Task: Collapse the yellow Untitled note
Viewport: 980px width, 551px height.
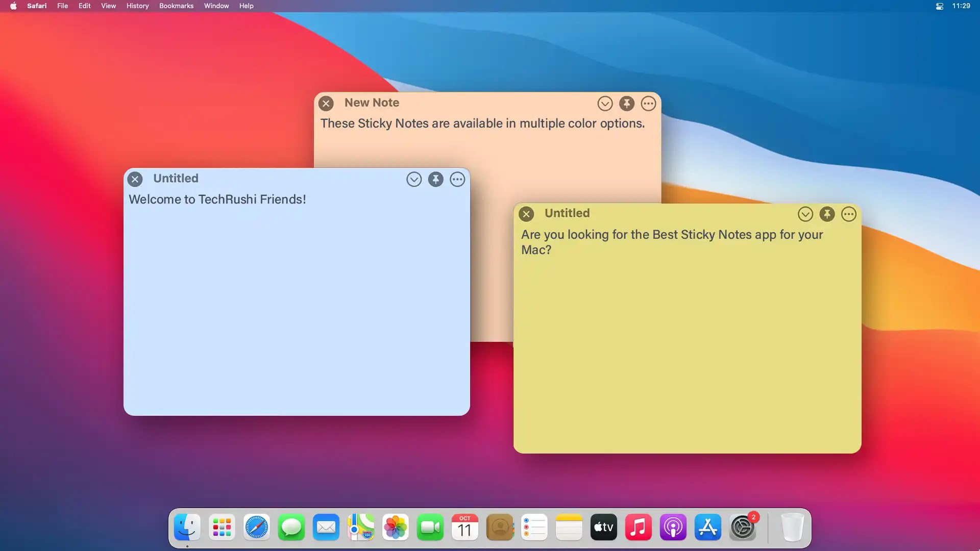Action: pyautogui.click(x=805, y=214)
